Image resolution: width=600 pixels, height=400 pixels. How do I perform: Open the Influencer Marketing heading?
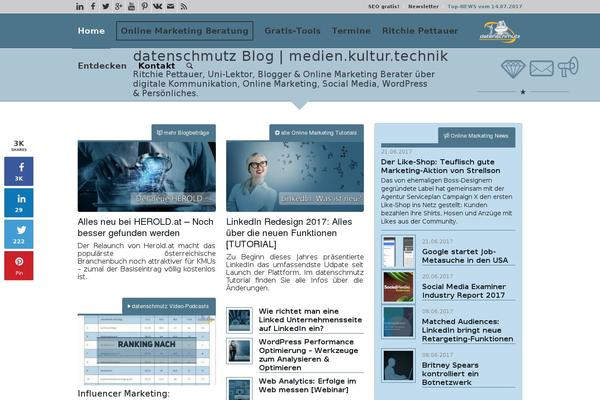point(123,393)
